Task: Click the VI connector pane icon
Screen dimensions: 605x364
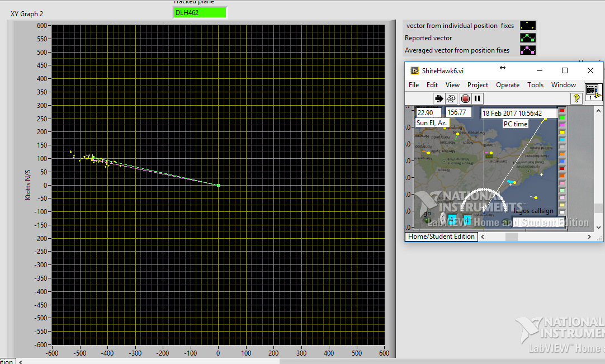Action: [593, 91]
